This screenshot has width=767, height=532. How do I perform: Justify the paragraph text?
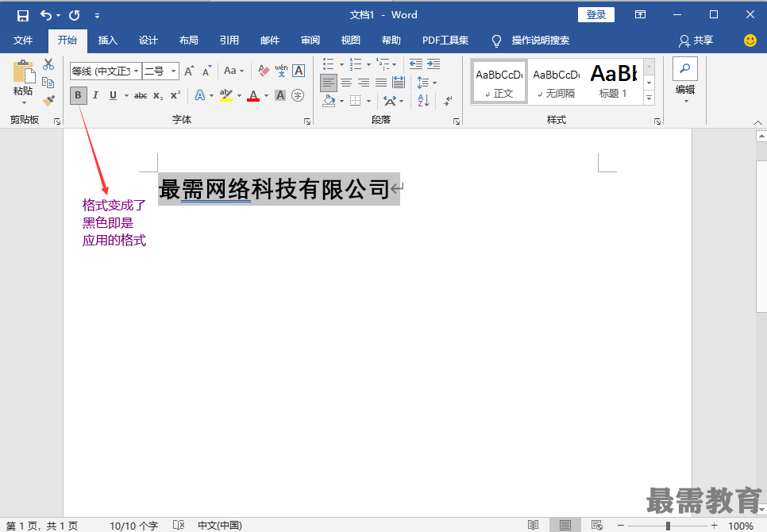(381, 83)
